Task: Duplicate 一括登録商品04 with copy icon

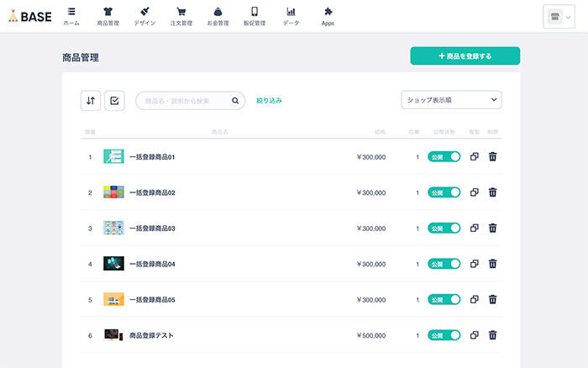Action: click(x=475, y=263)
